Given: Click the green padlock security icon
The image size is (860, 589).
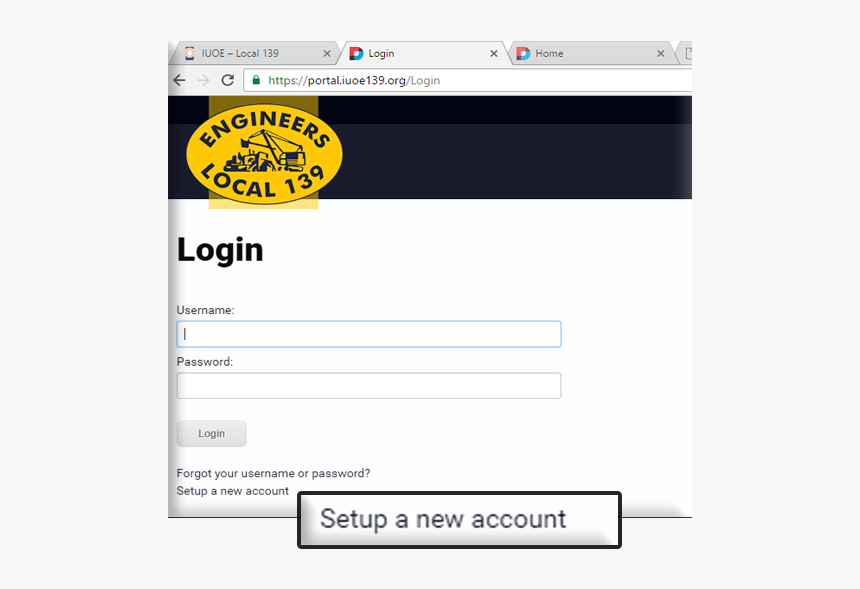Looking at the screenshot, I should (x=256, y=80).
